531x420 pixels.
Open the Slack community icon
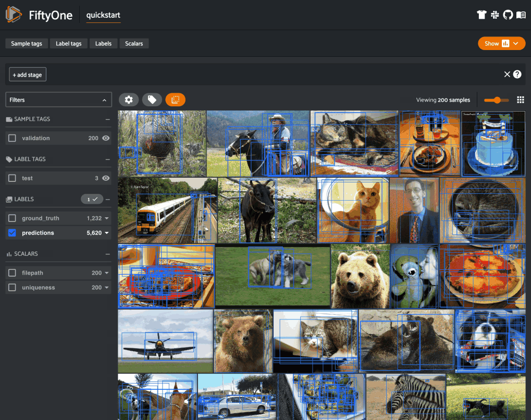(495, 15)
